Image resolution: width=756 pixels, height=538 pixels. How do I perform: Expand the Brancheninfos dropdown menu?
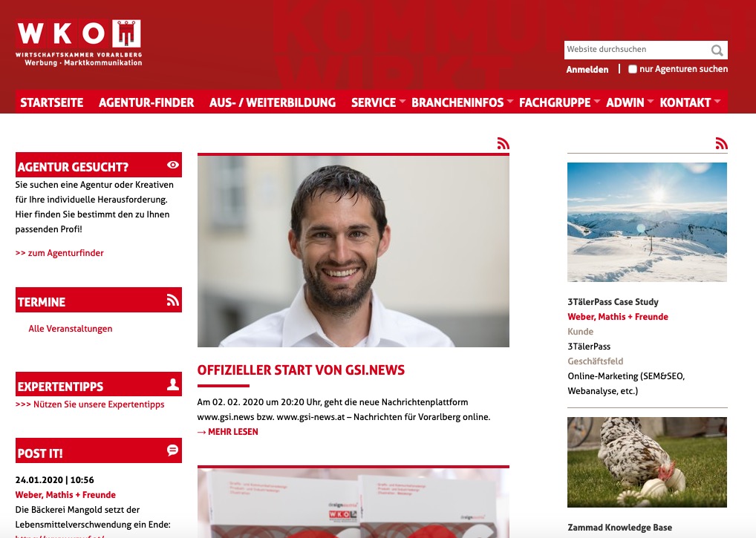(462, 102)
